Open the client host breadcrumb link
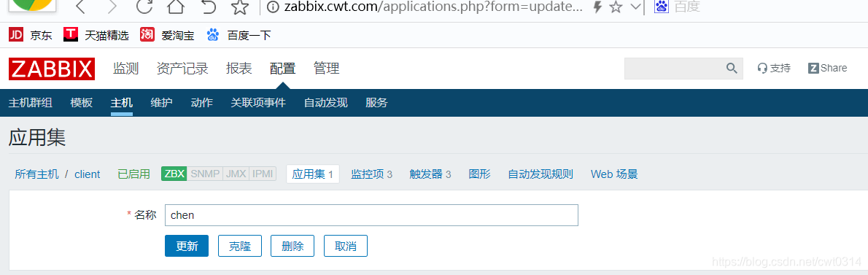This screenshot has width=868, height=275. pyautogui.click(x=88, y=174)
